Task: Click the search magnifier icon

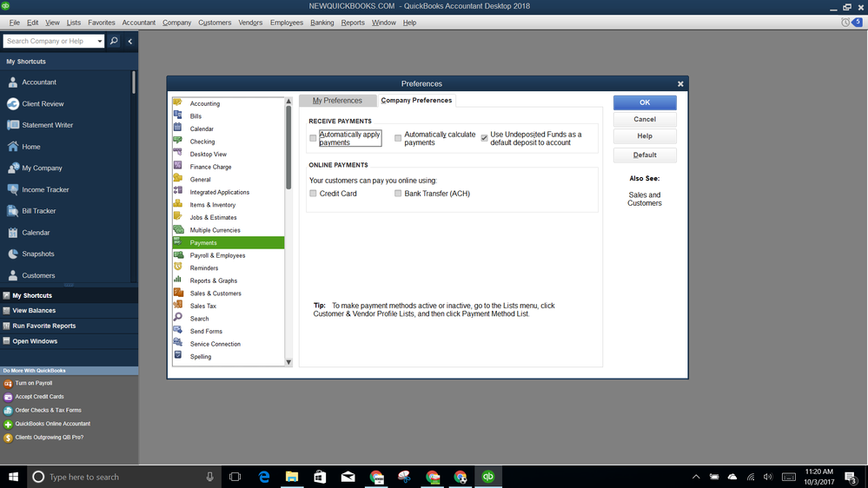Action: (x=114, y=41)
